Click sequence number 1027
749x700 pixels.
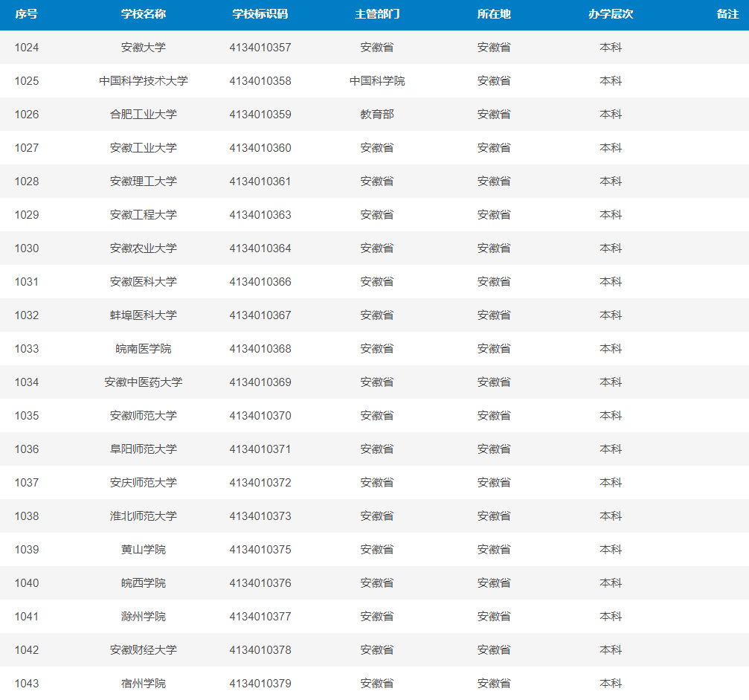tap(27, 147)
